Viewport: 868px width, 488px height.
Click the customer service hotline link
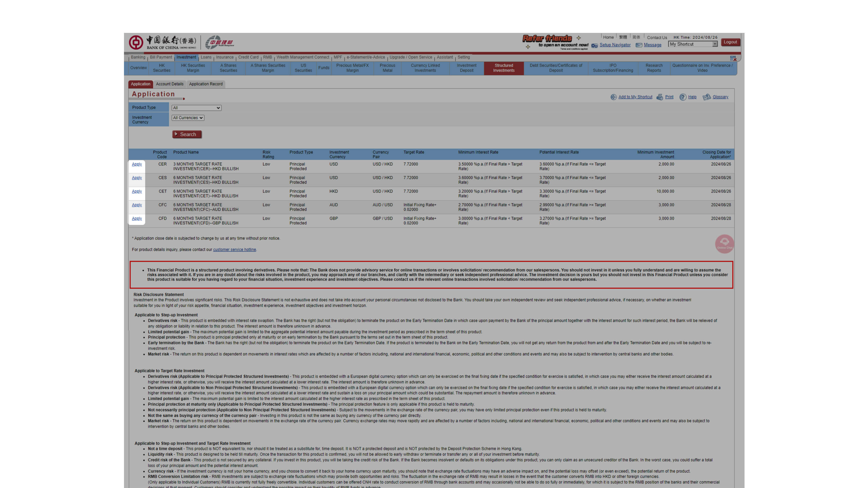(234, 249)
